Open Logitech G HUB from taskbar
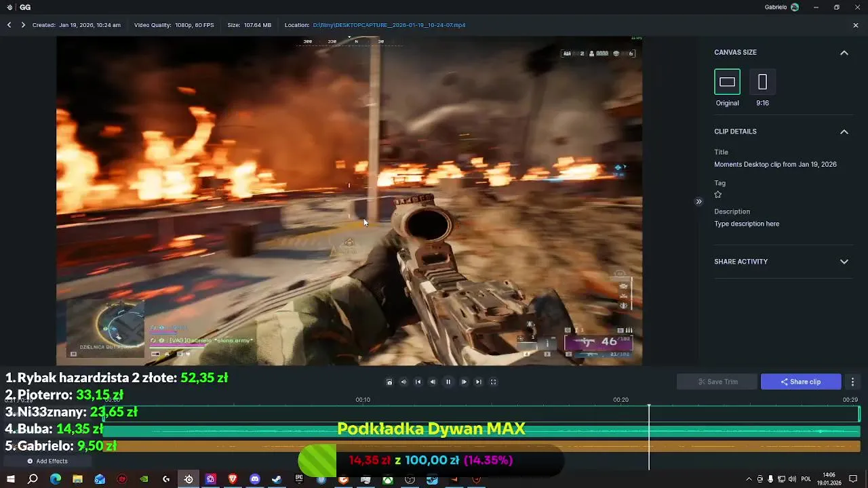868x488 pixels. point(166,479)
